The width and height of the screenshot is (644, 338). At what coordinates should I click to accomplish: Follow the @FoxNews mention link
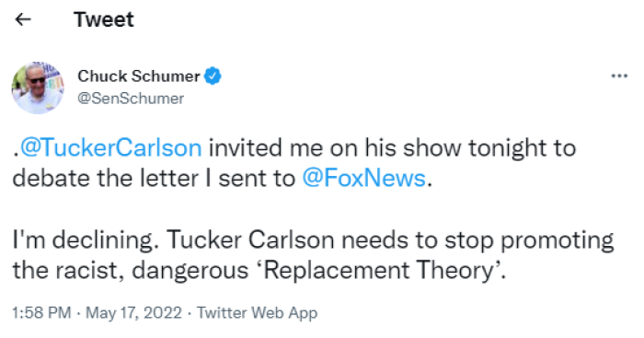[364, 179]
